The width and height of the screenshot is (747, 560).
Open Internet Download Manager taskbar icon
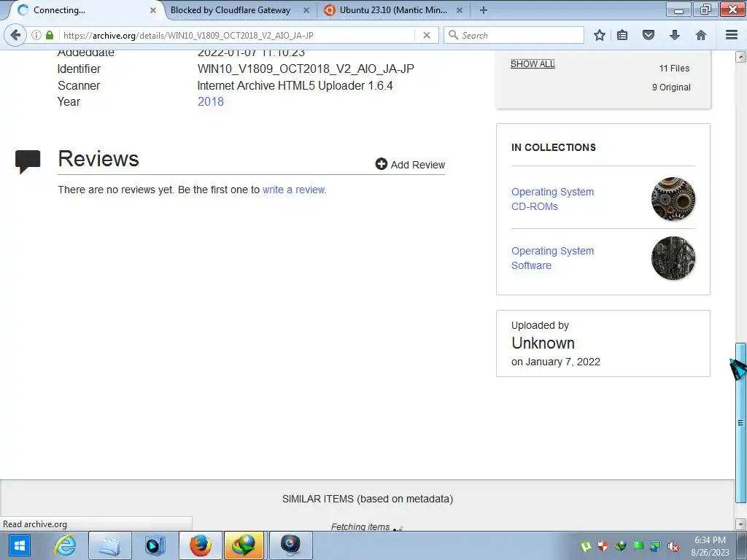[244, 545]
